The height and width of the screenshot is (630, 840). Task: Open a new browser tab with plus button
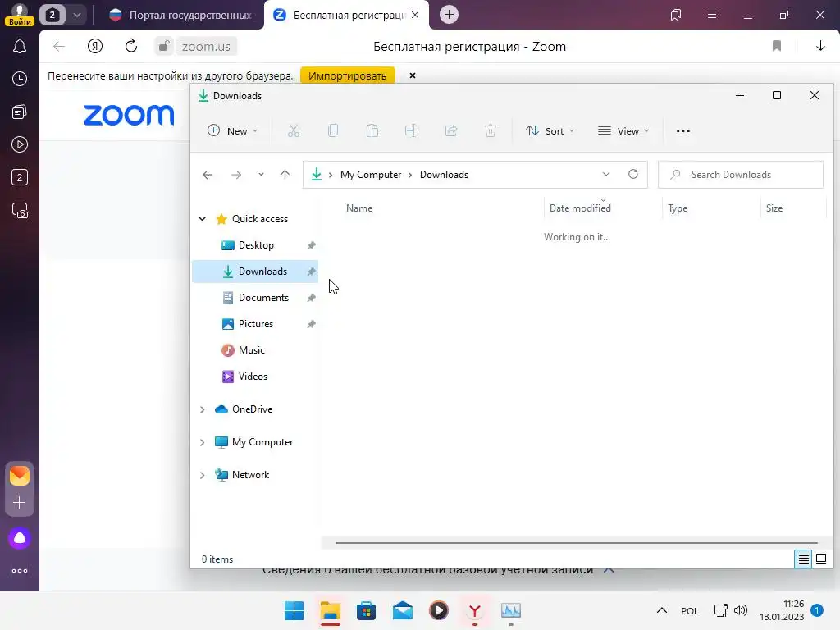[x=449, y=15]
